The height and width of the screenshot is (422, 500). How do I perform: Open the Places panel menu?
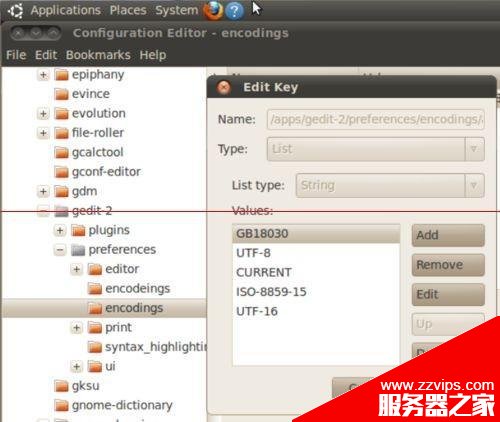point(128,10)
